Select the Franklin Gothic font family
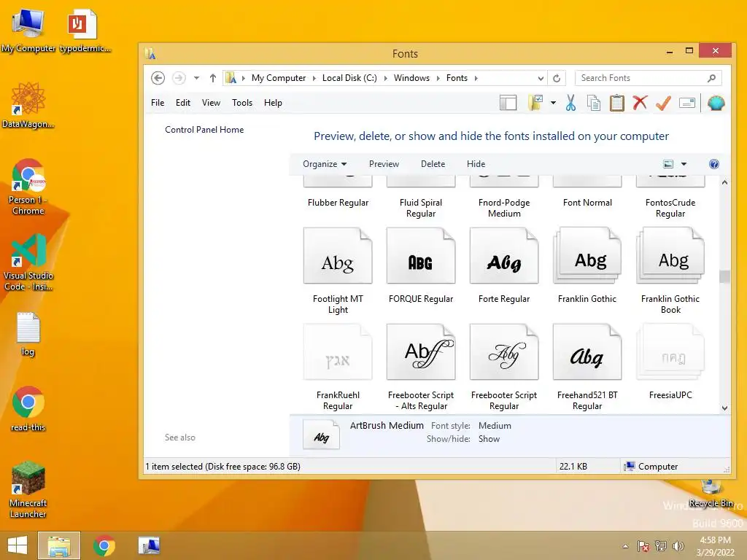 [x=587, y=265]
